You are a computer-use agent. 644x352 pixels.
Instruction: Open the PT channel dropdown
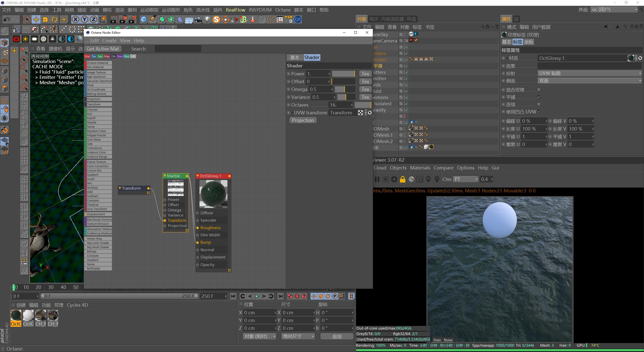tap(466, 179)
